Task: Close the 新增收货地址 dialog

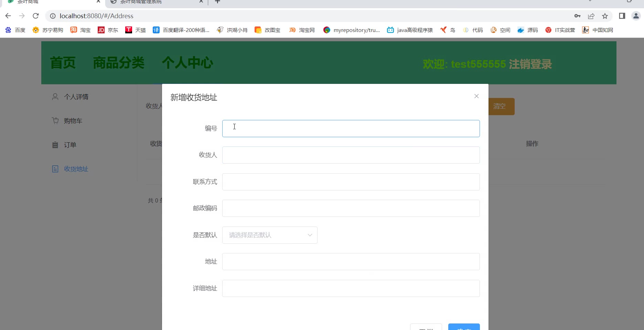Action: (476, 96)
